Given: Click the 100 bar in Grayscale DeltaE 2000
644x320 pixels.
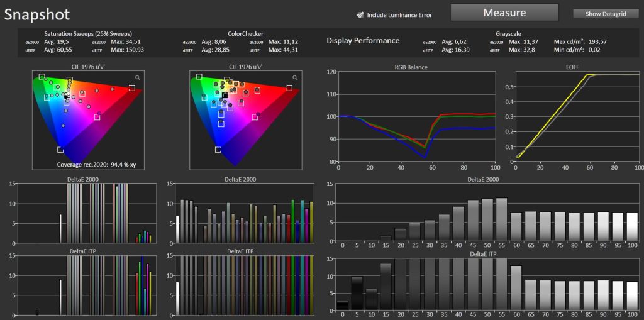Looking at the screenshot, I should coord(632,228).
